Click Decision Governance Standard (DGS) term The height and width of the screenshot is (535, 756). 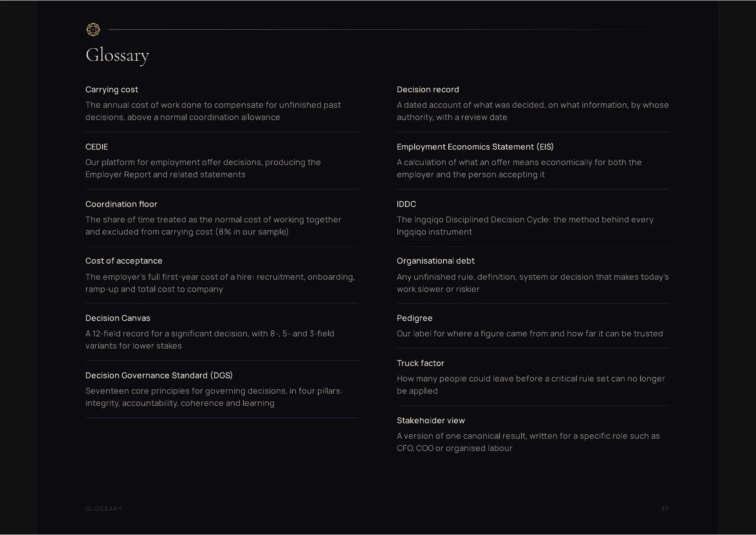[159, 375]
